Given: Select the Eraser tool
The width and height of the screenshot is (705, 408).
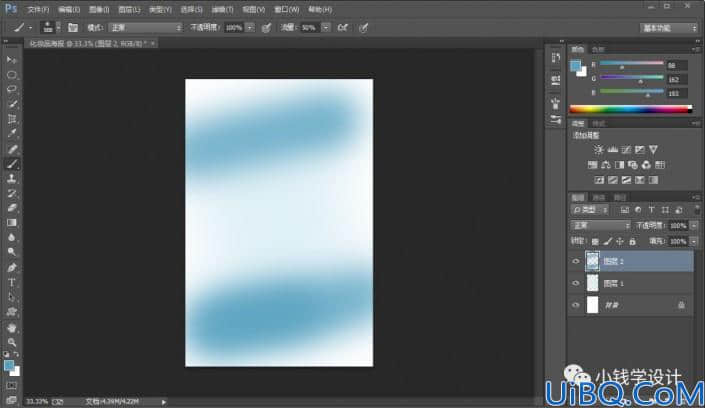Looking at the screenshot, I should pos(12,208).
